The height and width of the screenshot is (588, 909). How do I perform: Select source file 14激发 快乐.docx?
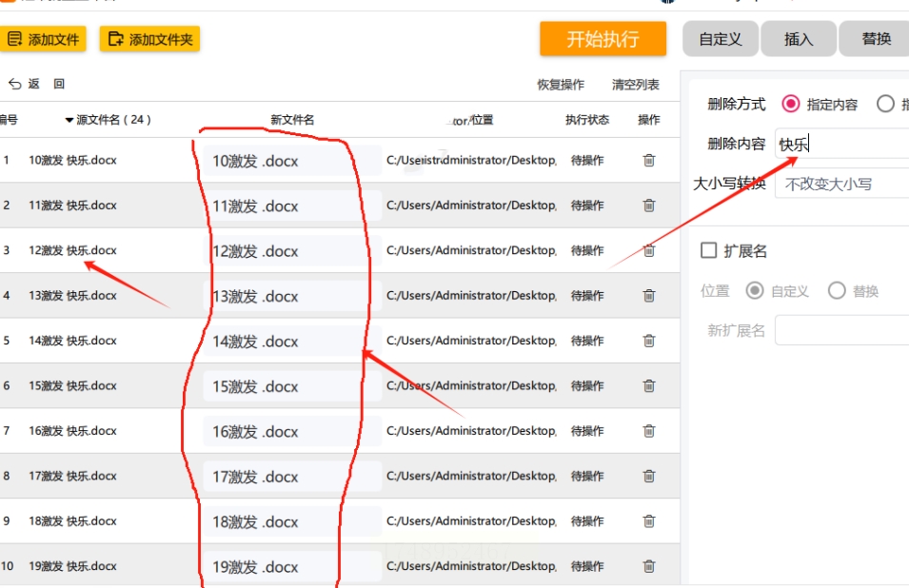(72, 341)
